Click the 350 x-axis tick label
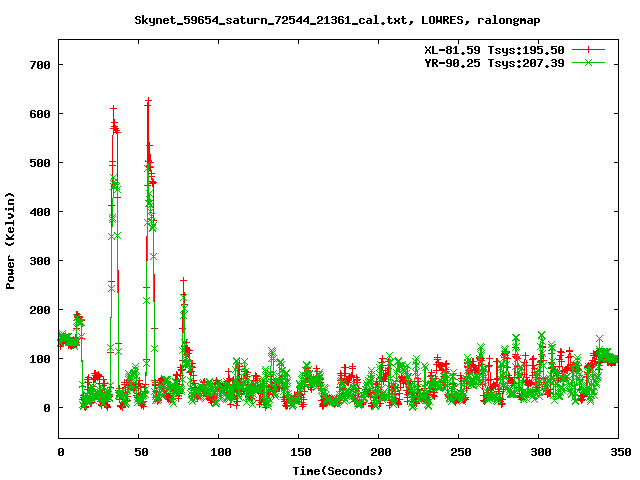The height and width of the screenshot is (480, 640). (x=621, y=452)
